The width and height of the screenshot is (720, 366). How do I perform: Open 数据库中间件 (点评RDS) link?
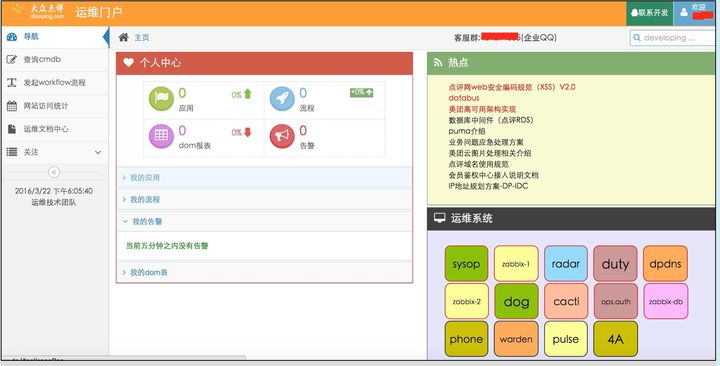pos(491,120)
